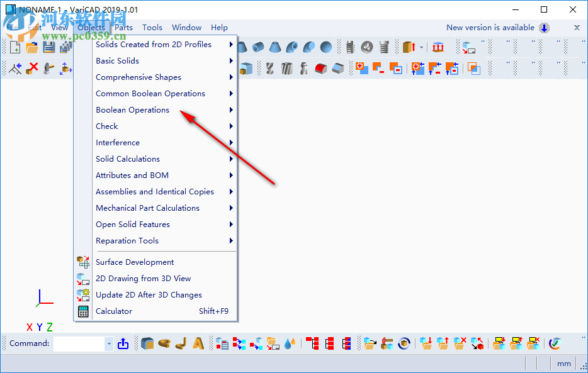
Task: Open the Tools menu
Action: click(x=152, y=27)
